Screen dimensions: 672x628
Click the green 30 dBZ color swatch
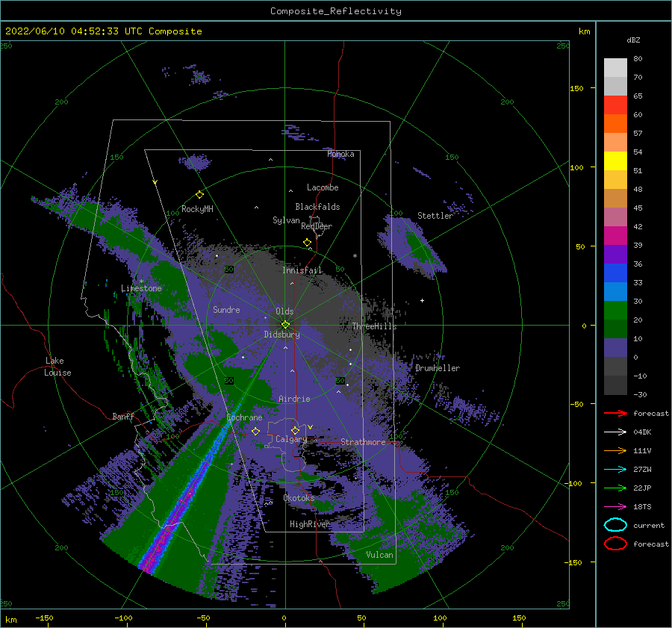(615, 310)
